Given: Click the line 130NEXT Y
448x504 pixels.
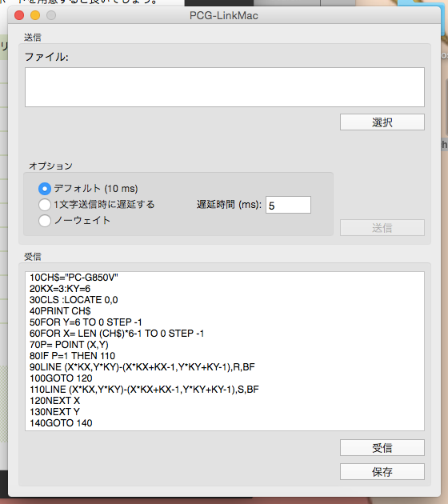Looking at the screenshot, I should pos(55,412).
